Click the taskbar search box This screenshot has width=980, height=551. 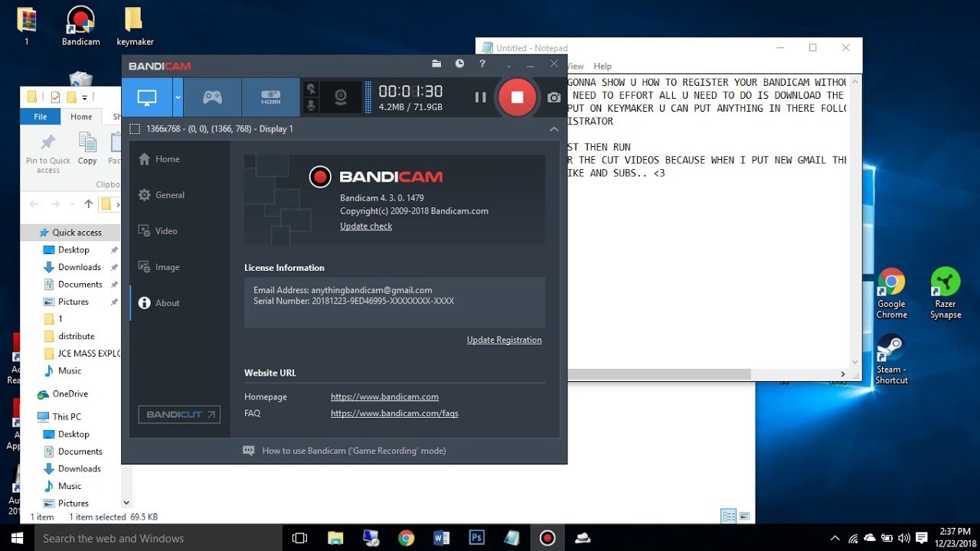[158, 538]
